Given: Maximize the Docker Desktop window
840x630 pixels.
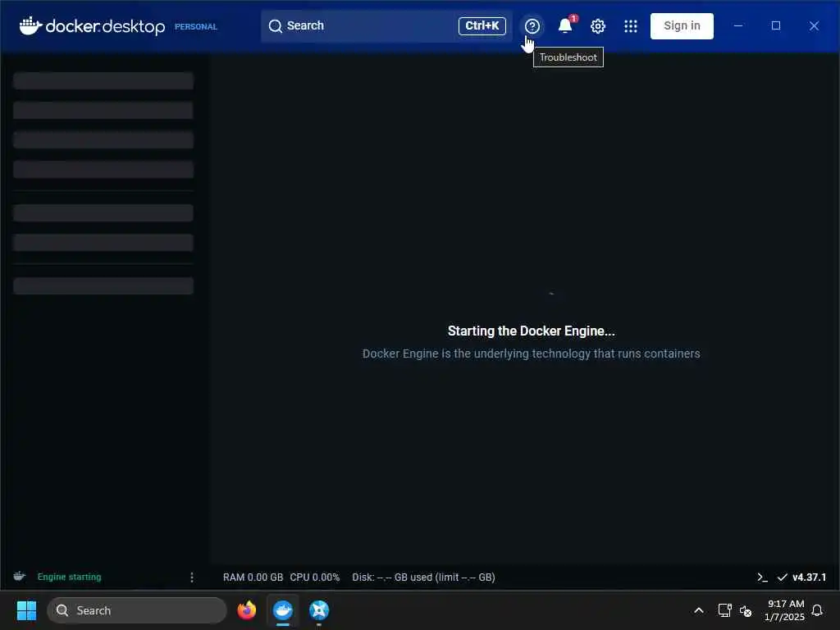Looking at the screenshot, I should click(x=776, y=25).
